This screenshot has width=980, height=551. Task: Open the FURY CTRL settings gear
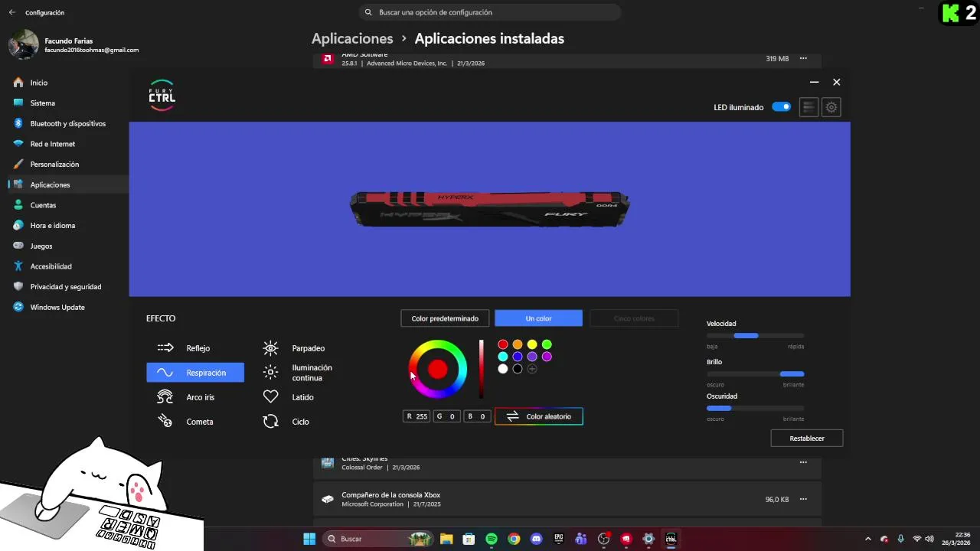[x=831, y=107]
